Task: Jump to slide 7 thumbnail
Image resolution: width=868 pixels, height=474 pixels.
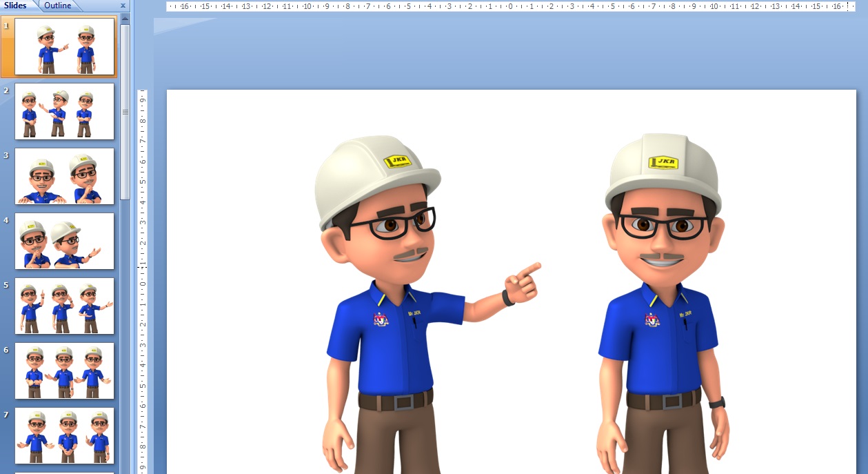Action: pyautogui.click(x=64, y=435)
